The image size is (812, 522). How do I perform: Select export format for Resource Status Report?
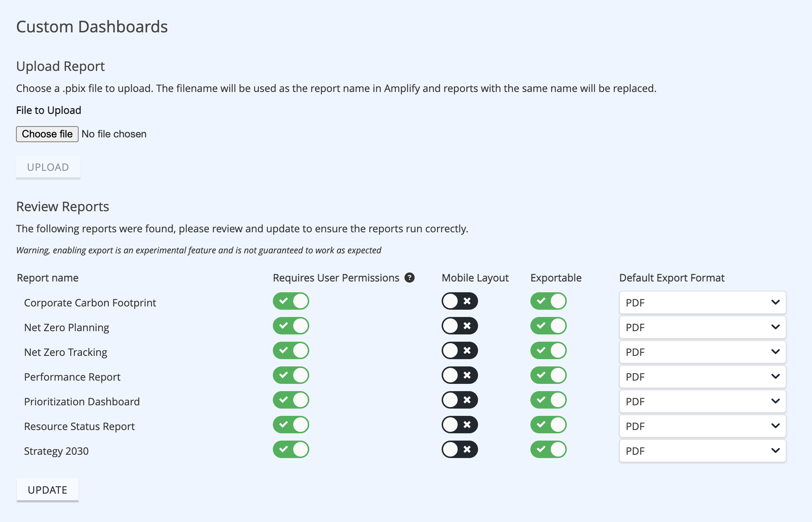(703, 426)
